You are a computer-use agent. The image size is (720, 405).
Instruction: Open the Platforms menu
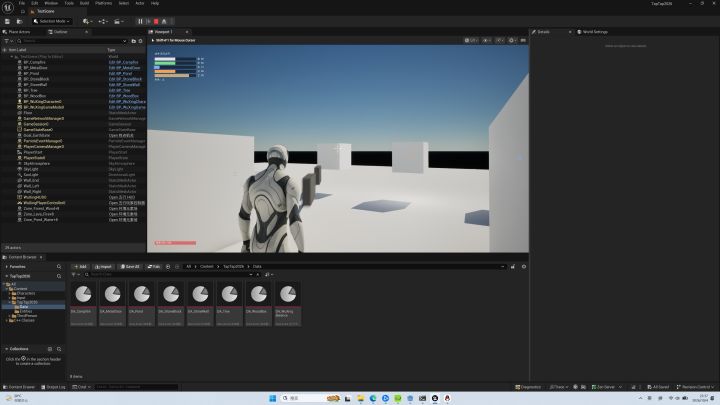(104, 3)
